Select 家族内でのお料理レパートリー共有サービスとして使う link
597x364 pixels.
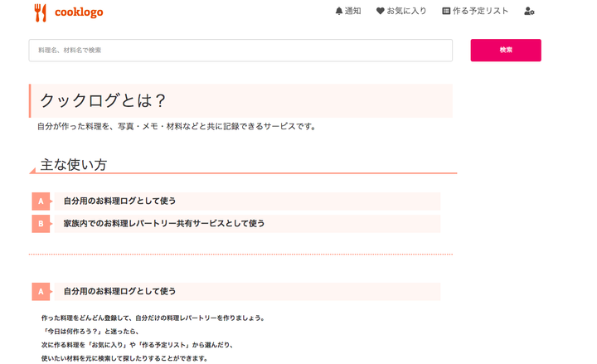[164, 224]
